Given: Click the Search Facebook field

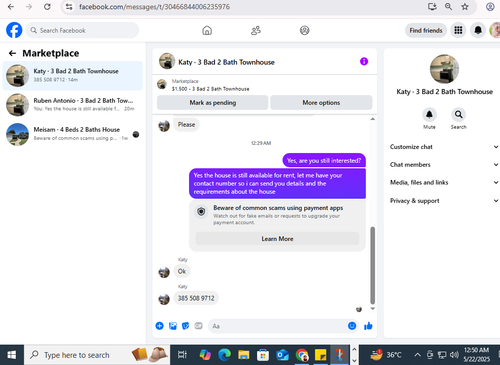Looking at the screenshot, I should [82, 30].
